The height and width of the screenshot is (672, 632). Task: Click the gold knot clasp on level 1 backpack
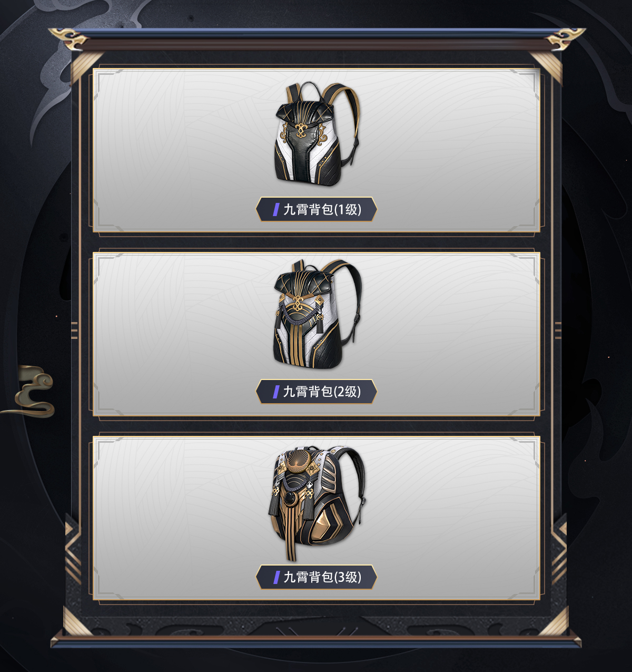(301, 130)
